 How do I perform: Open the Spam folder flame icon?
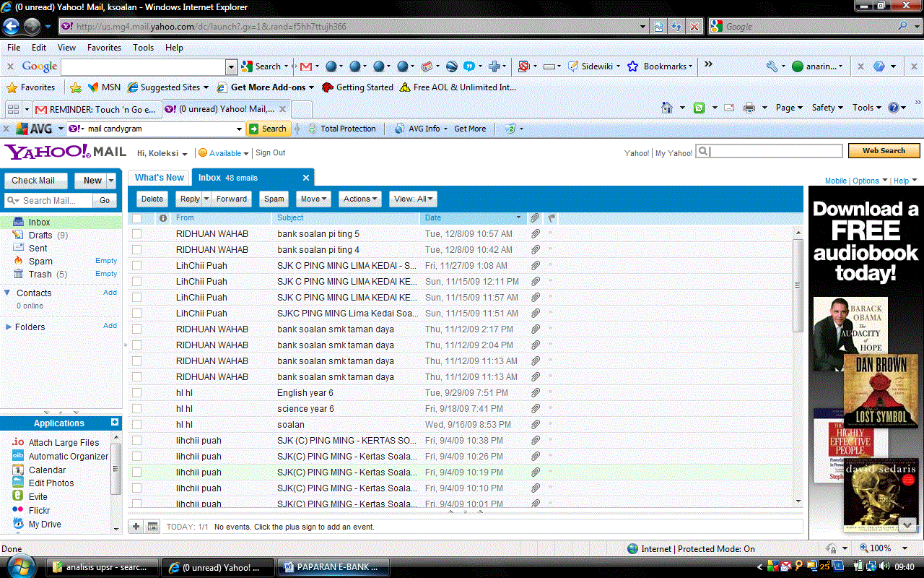click(x=18, y=261)
